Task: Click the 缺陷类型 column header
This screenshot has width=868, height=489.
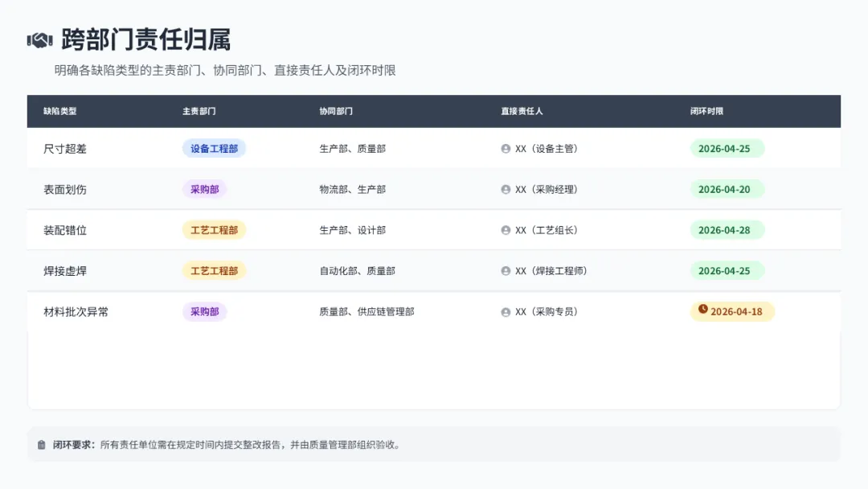Action: (x=59, y=111)
